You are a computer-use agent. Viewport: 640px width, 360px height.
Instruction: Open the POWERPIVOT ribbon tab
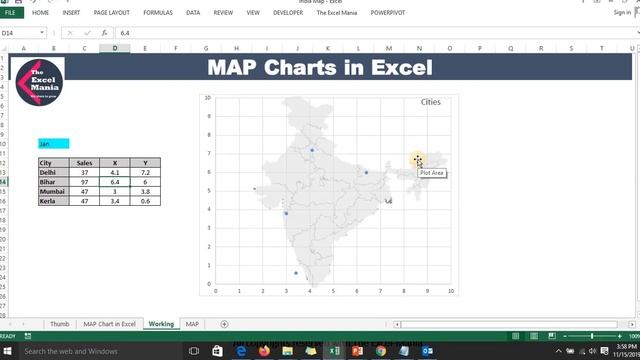coord(388,13)
